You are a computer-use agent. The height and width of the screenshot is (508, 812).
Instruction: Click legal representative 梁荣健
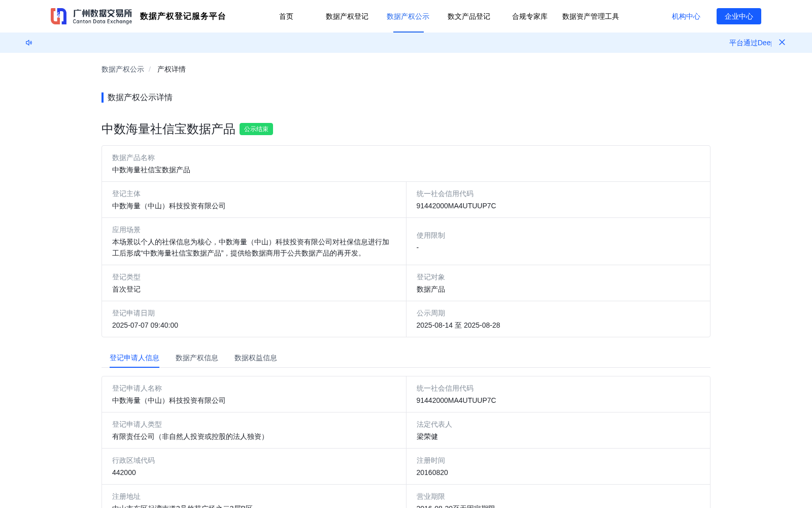[427, 436]
